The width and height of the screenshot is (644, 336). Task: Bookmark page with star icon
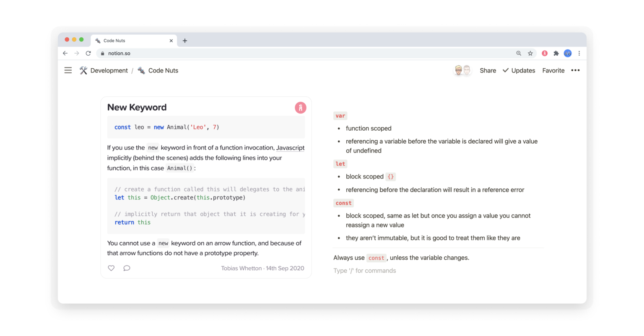coord(530,53)
